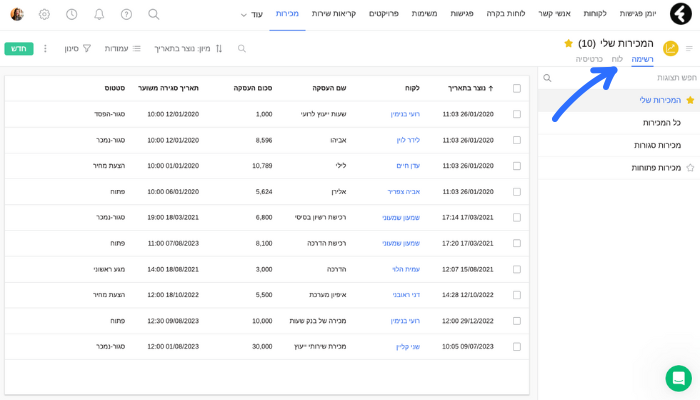Viewport: 700px width, 400px height.
Task: Open customer link לידר לוין
Action: click(408, 140)
